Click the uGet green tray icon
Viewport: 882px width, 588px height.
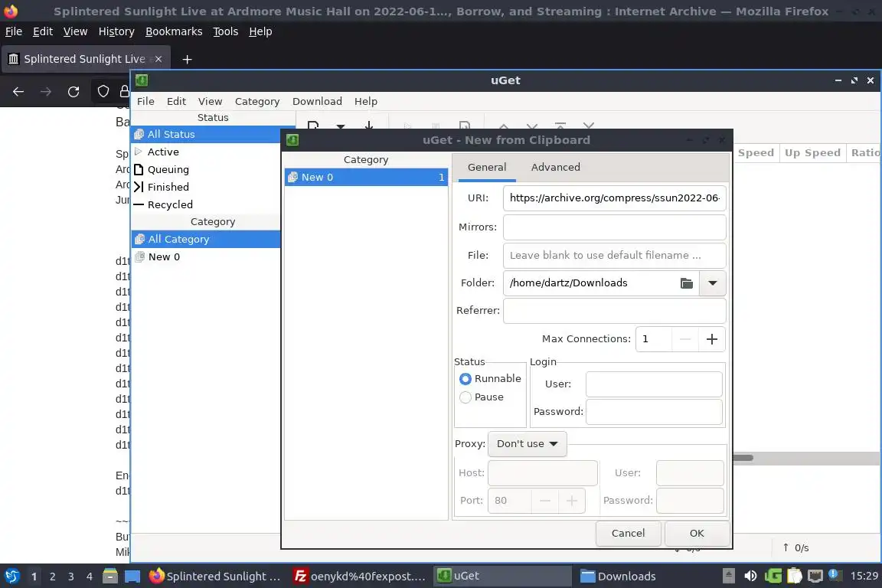[773, 577]
